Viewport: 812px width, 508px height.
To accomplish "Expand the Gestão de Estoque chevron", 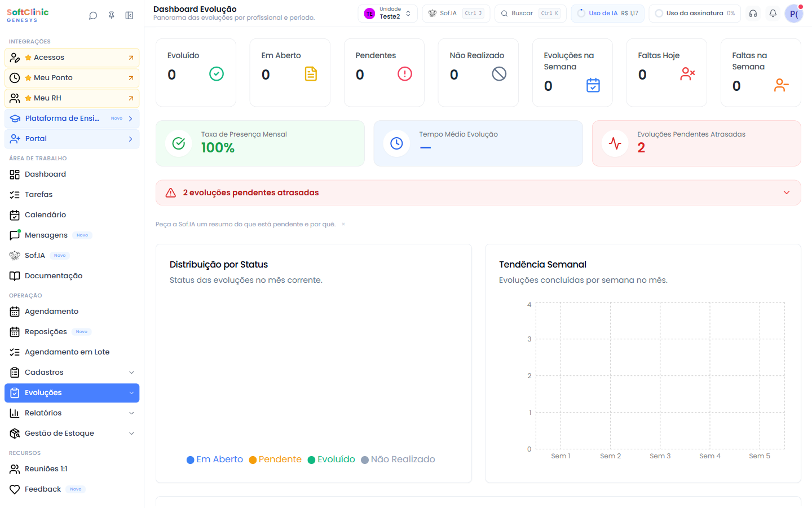I will (x=131, y=433).
